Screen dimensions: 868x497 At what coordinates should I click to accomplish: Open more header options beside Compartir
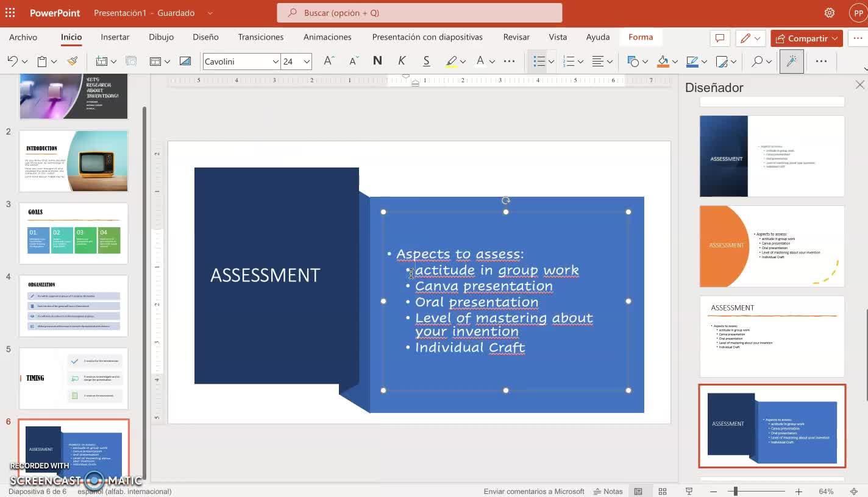click(857, 38)
